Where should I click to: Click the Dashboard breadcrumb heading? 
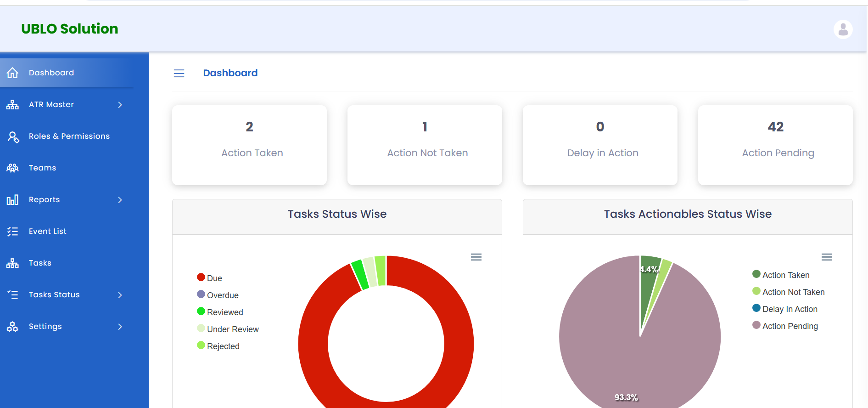click(230, 73)
